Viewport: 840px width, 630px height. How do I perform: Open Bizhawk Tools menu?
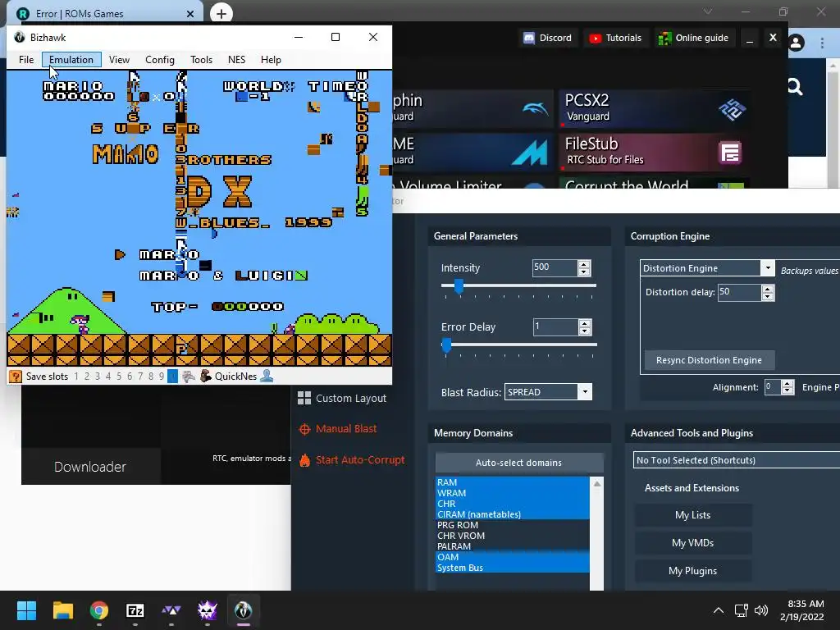pyautogui.click(x=202, y=59)
